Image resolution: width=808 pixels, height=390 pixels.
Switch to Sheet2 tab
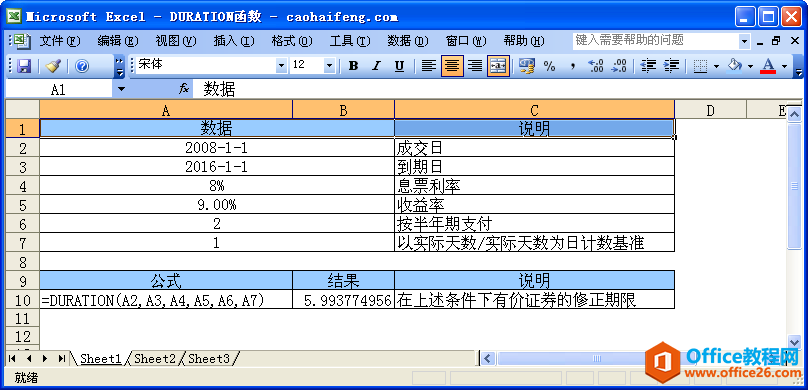[x=155, y=359]
